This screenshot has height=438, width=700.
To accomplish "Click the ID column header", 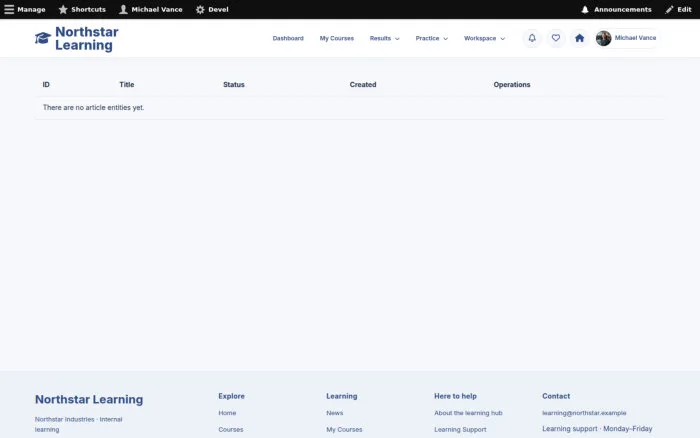I will (x=46, y=84).
